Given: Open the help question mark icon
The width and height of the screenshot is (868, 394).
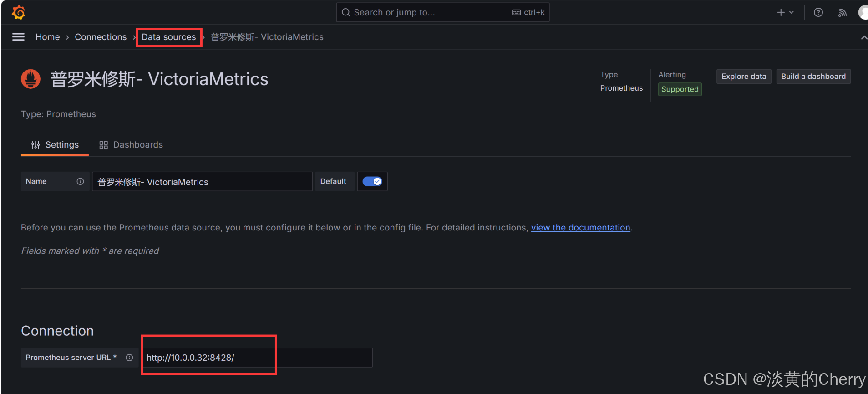Looking at the screenshot, I should [x=818, y=12].
